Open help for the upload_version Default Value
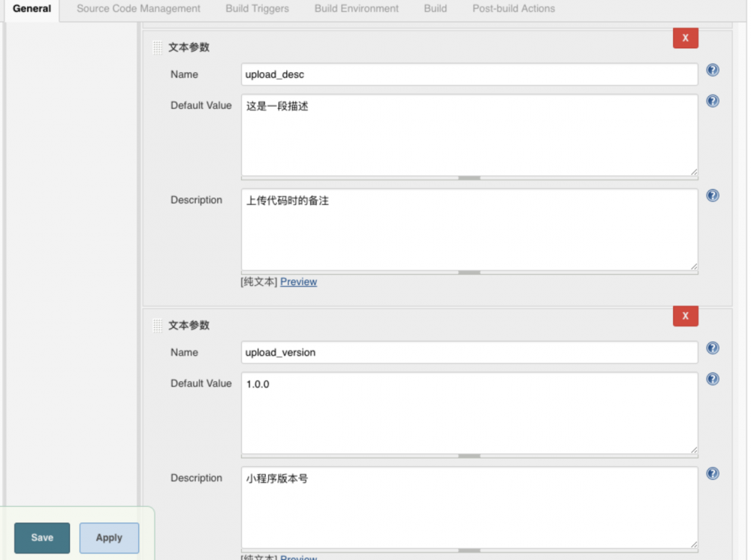The width and height of the screenshot is (751, 560). 712,378
